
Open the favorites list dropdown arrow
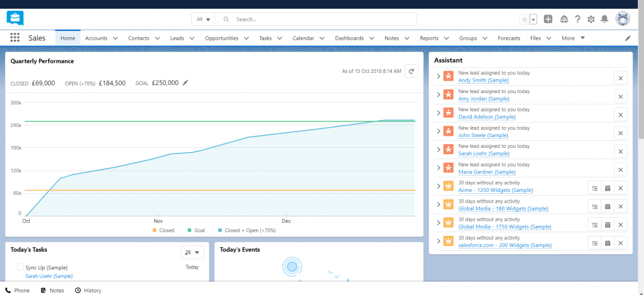click(x=533, y=19)
